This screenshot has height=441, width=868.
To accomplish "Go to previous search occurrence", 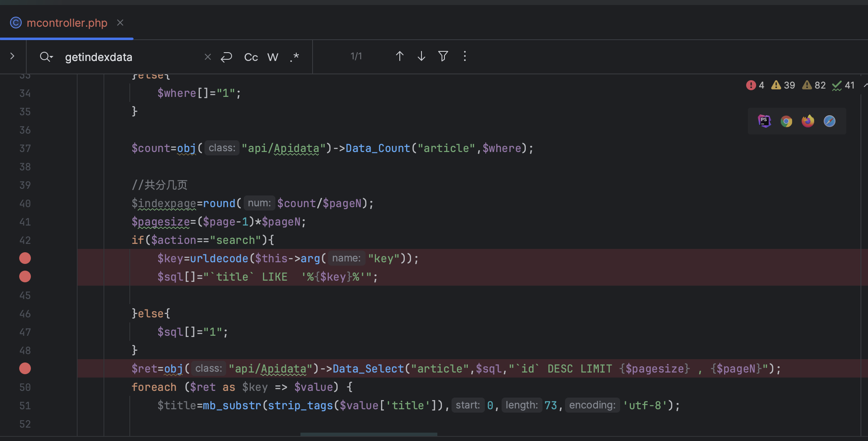I will point(399,56).
